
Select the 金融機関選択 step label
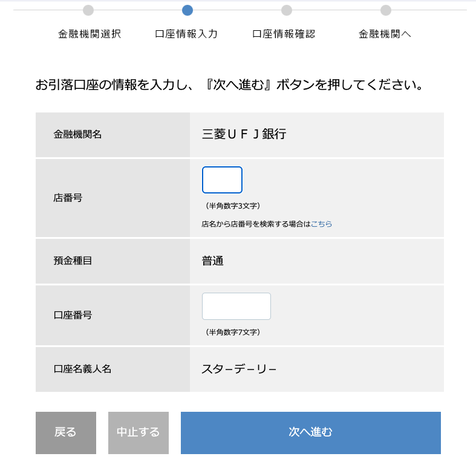pos(90,34)
